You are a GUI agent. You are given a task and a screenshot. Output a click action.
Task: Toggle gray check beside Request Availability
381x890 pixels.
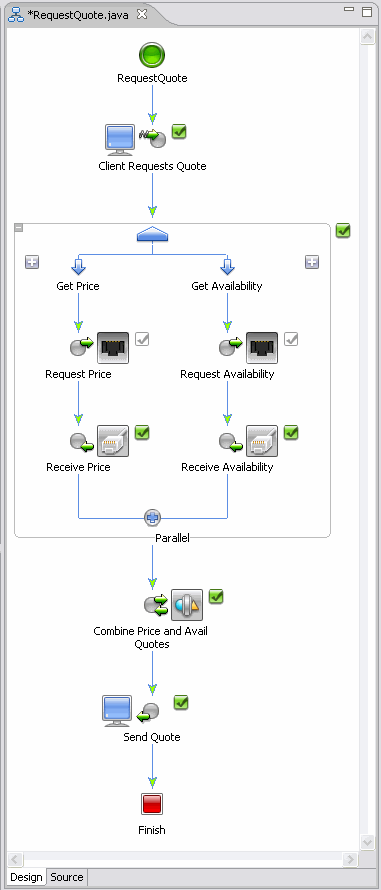pyautogui.click(x=291, y=339)
